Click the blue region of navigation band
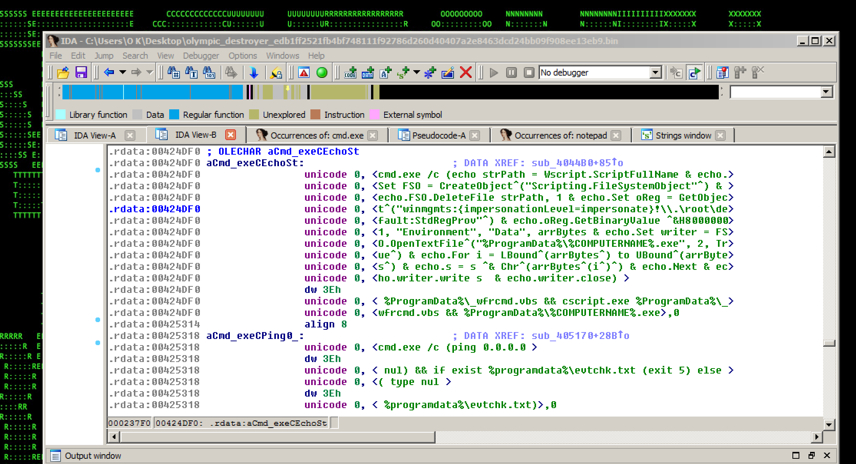Viewport: 856px width, 464px height. (153, 92)
